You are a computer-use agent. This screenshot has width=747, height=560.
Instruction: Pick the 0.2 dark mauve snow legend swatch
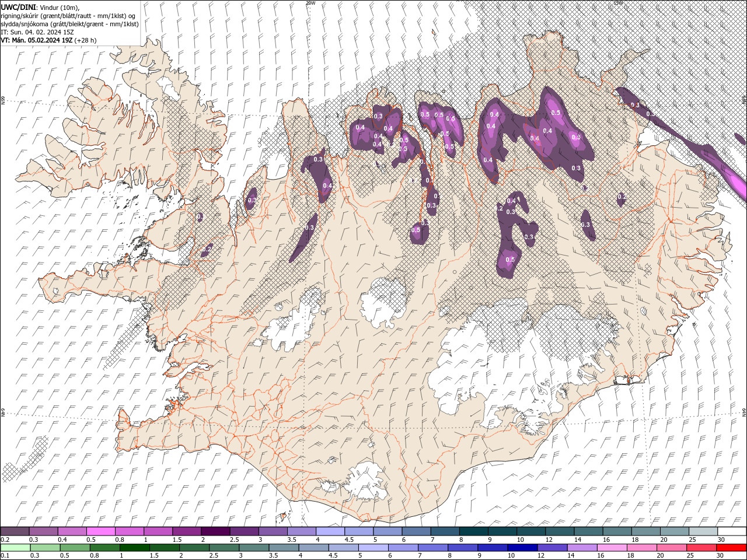point(15,531)
